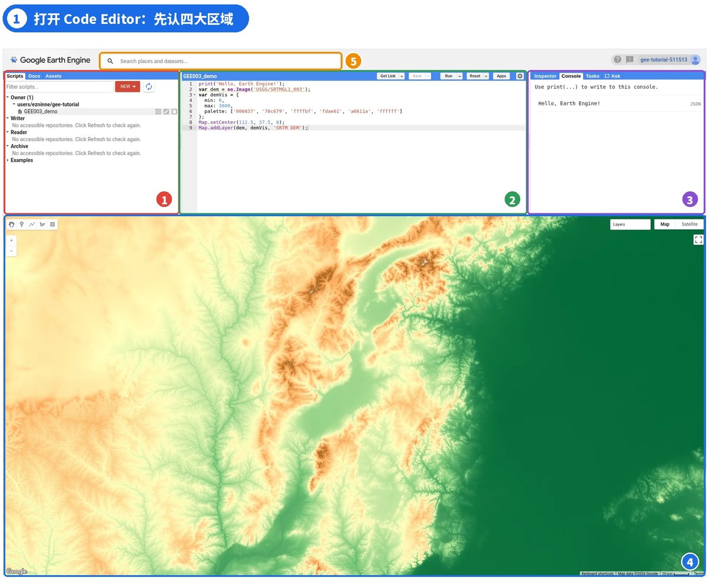Open the Tasks tab
Image resolution: width=709 pixels, height=588 pixels.
593,76
